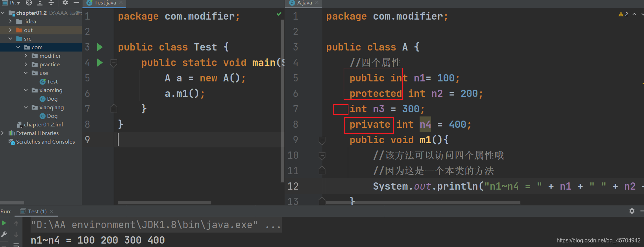
Task: Rerun Test with green play button
Action: pos(4,223)
